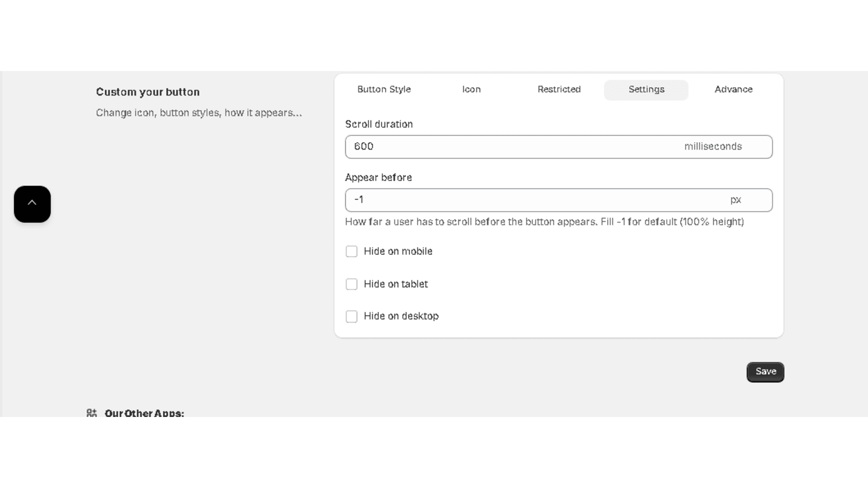Switch to the Button Style tab
Screen dimensions: 868x488
tap(384, 89)
